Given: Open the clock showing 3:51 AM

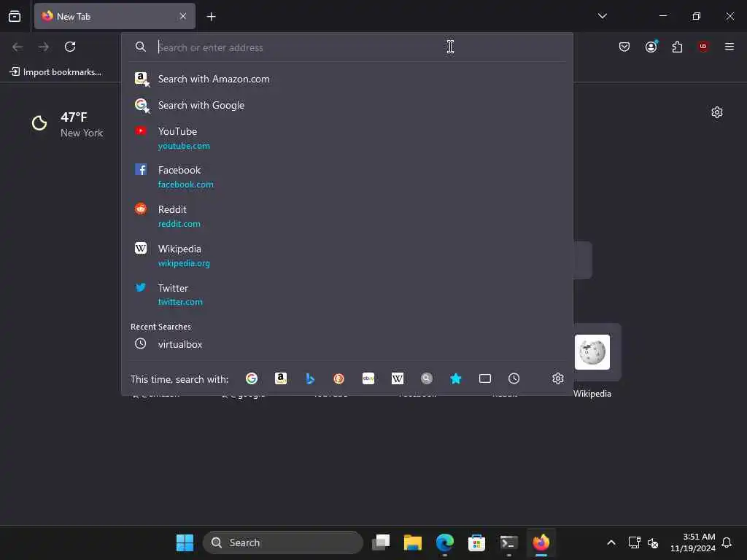Looking at the screenshot, I should [693, 542].
